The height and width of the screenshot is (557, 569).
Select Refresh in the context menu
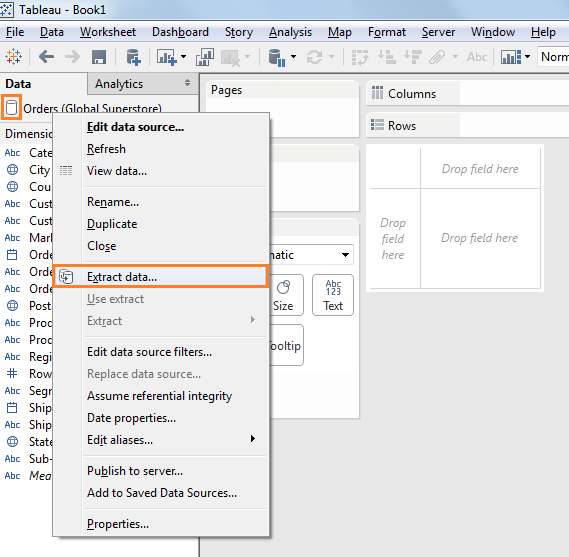coord(161,149)
